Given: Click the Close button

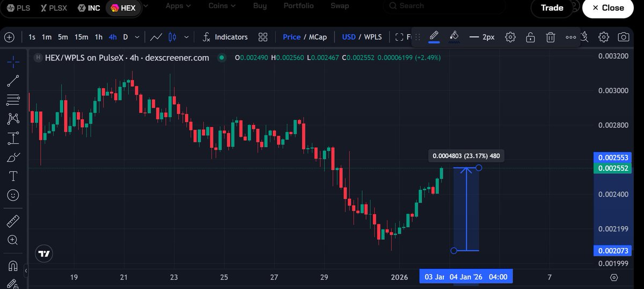Looking at the screenshot, I should click(608, 8).
